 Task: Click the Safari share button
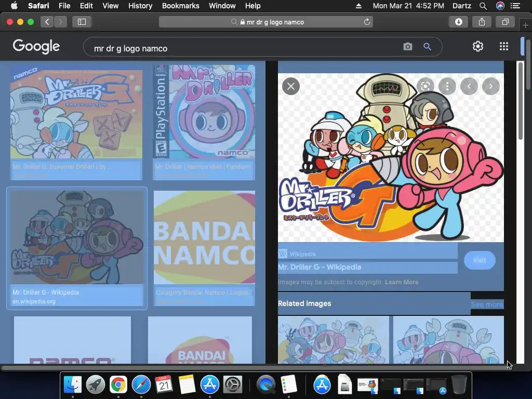coord(482,22)
